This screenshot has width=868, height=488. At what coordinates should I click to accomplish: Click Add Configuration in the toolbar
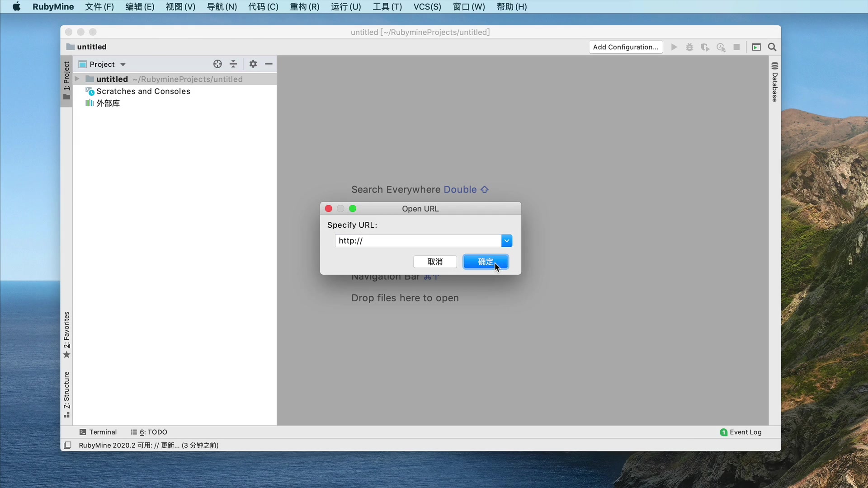click(625, 47)
